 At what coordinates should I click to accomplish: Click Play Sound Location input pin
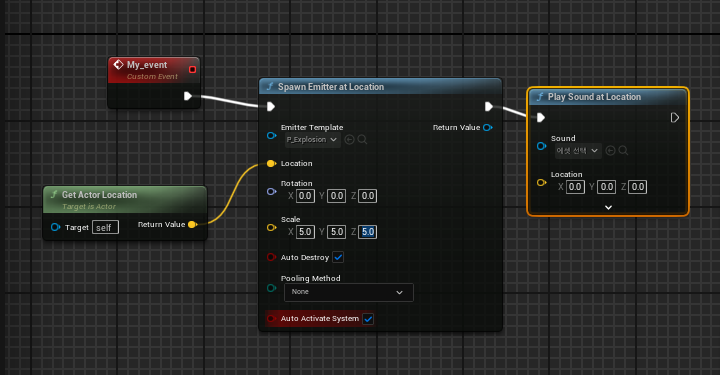point(541,183)
